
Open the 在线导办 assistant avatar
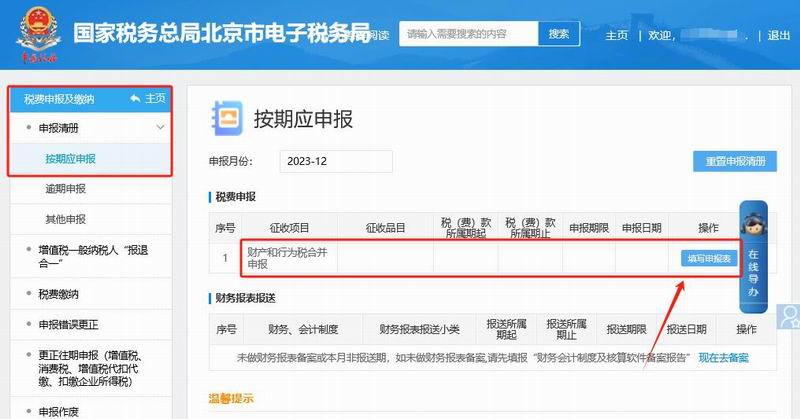pyautogui.click(x=753, y=224)
